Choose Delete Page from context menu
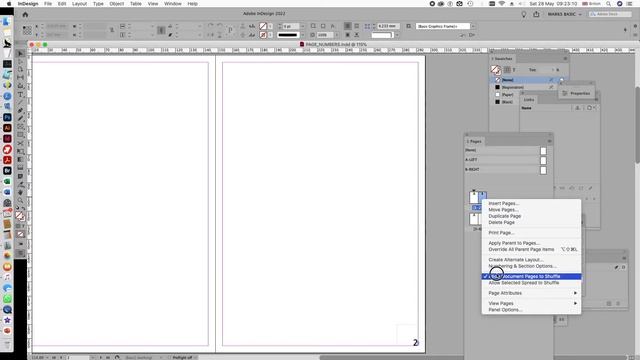The width and height of the screenshot is (640, 360). pyautogui.click(x=531, y=222)
